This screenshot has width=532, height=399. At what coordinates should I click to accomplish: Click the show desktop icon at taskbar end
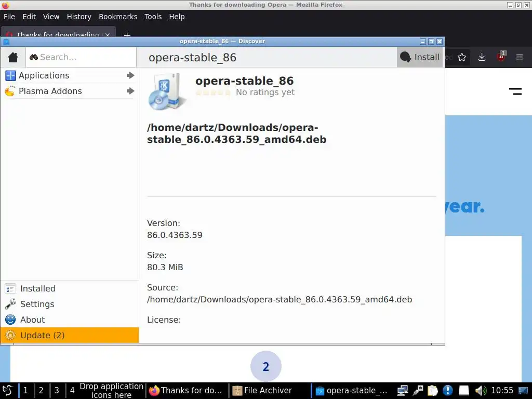point(523,391)
